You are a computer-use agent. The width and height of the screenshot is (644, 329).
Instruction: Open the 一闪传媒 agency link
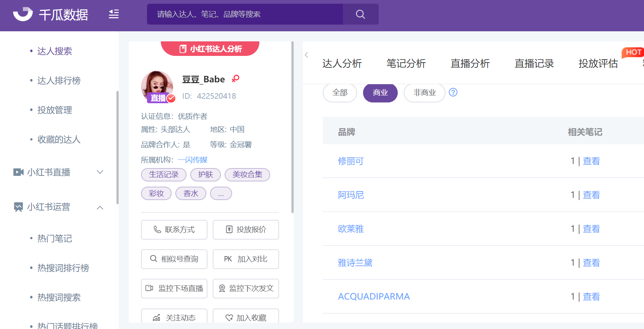(x=193, y=160)
